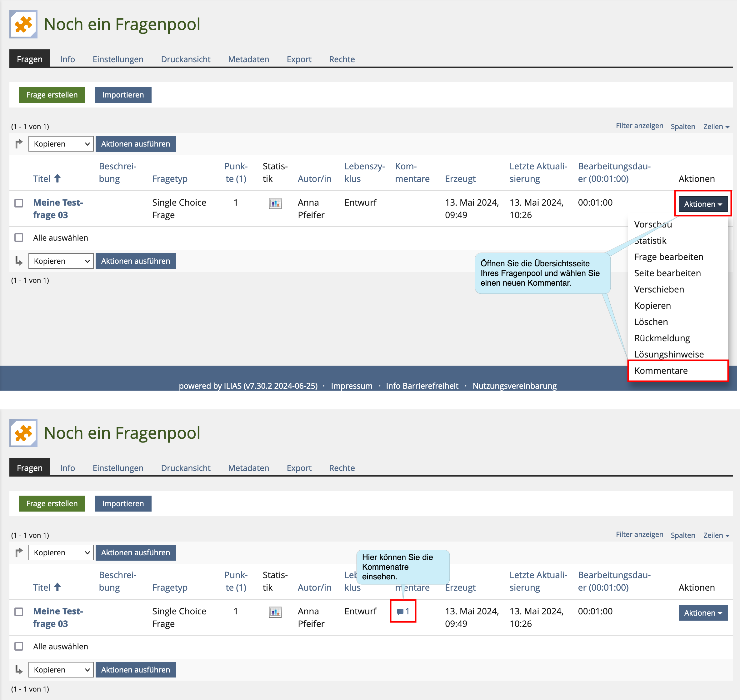Open the statistics chart icon in the upper table row
This screenshot has width=740, height=700.
click(275, 203)
